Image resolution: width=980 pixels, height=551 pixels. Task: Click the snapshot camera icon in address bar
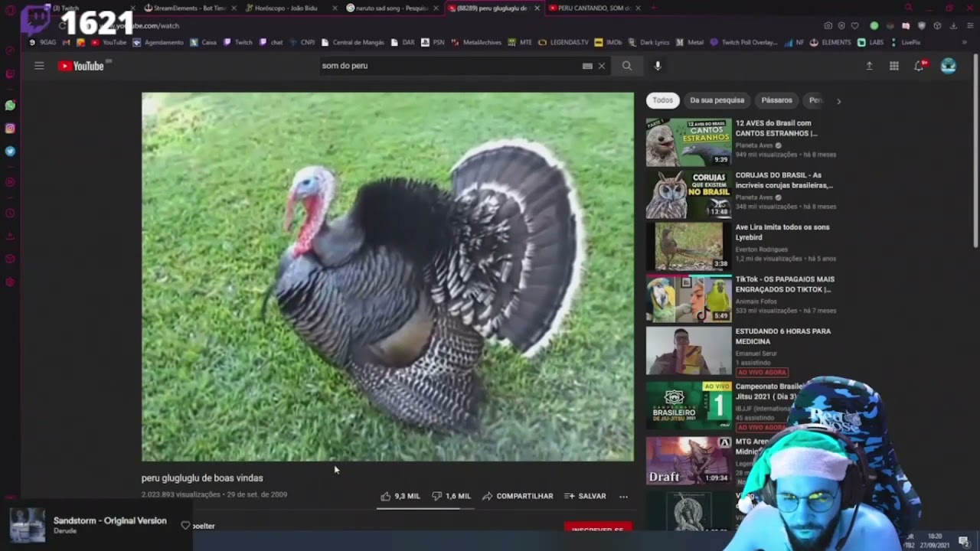tap(828, 25)
